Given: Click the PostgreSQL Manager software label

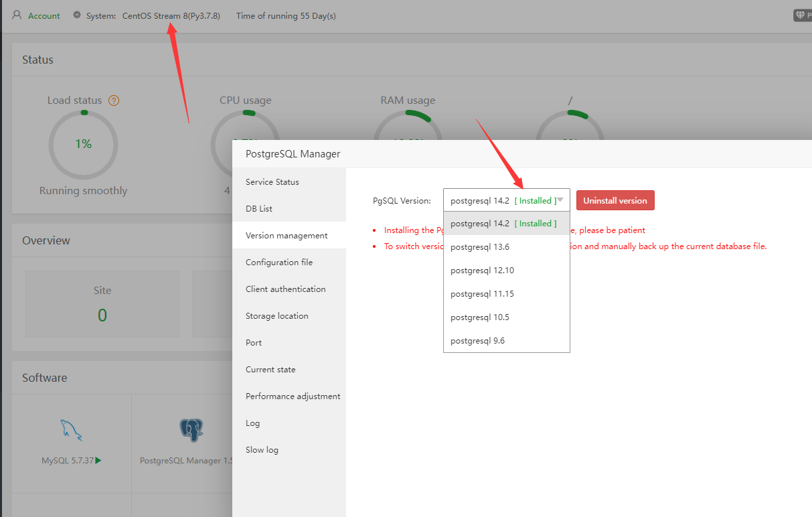Looking at the screenshot, I should pos(186,461).
